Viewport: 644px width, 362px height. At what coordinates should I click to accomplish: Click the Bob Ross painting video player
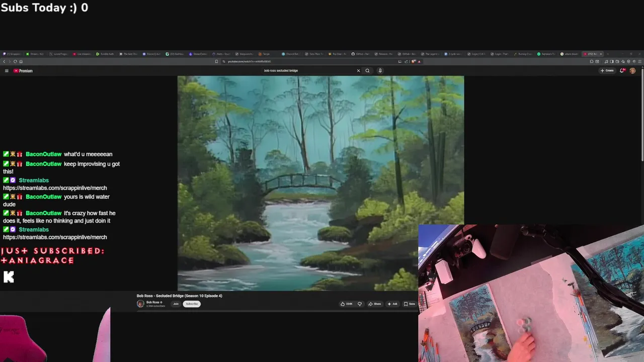pyautogui.click(x=320, y=184)
